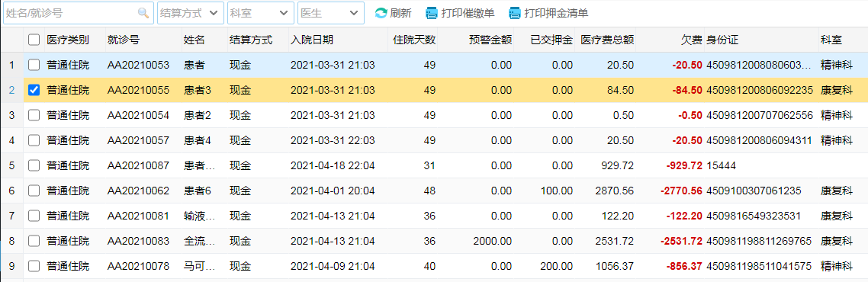Toggle the select-all header checkbox
The height and width of the screenshot is (282, 868).
[34, 40]
